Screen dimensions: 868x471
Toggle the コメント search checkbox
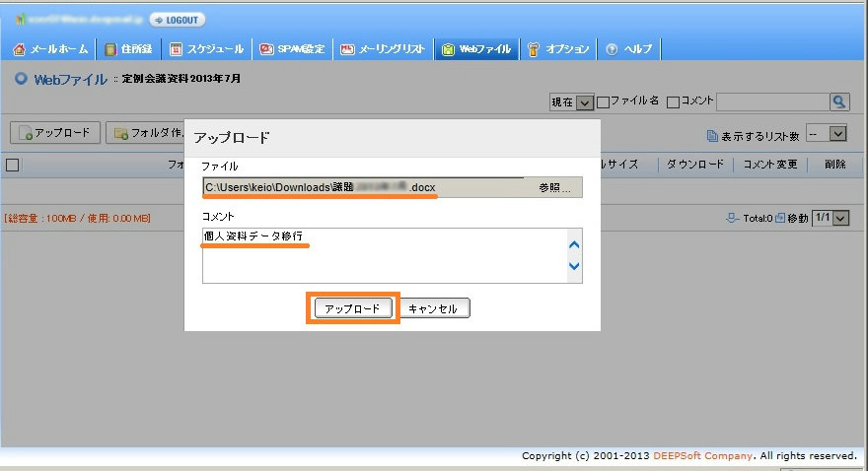click(673, 101)
